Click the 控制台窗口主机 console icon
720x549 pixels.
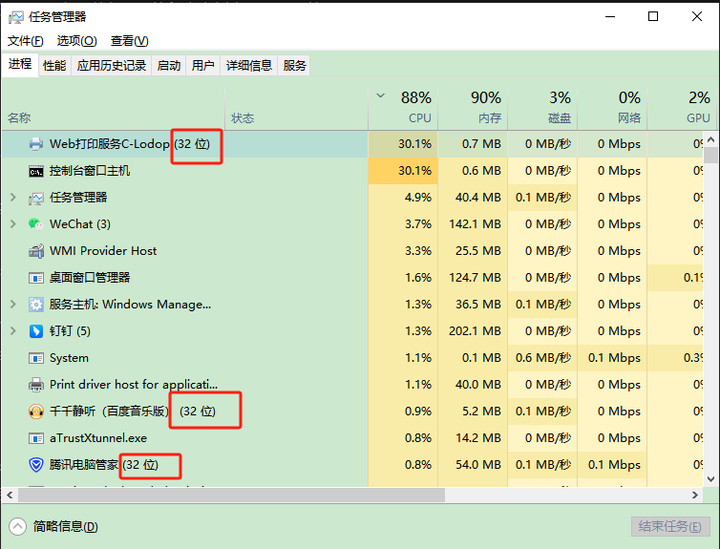36,171
